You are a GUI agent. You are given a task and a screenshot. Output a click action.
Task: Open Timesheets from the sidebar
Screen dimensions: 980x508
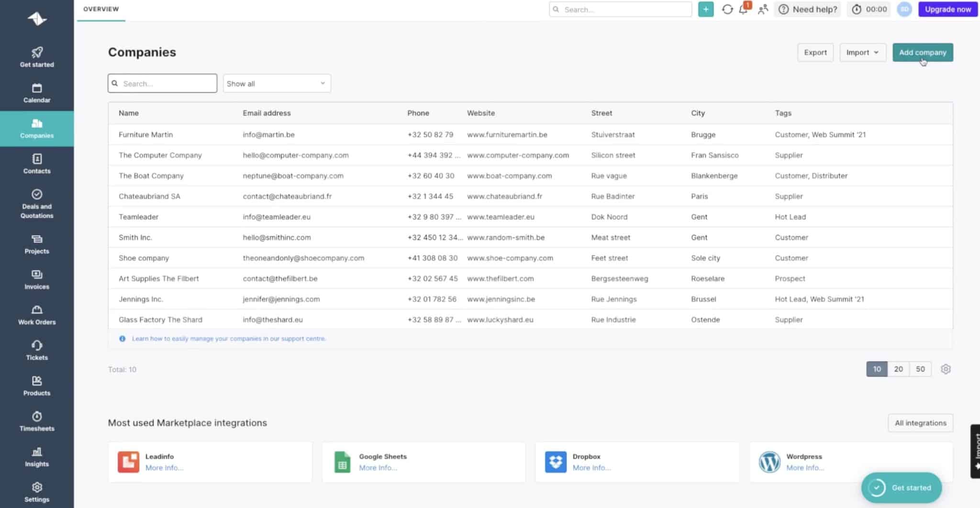[x=37, y=421]
